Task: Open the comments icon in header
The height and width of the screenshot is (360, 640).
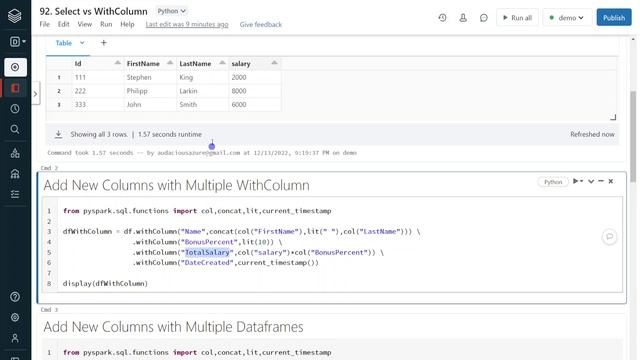Action: pos(484,18)
